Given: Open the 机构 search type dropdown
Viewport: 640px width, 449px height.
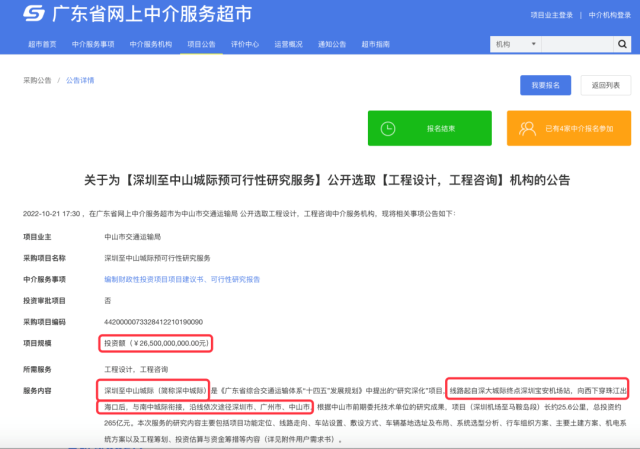Looking at the screenshot, I should pos(516,44).
